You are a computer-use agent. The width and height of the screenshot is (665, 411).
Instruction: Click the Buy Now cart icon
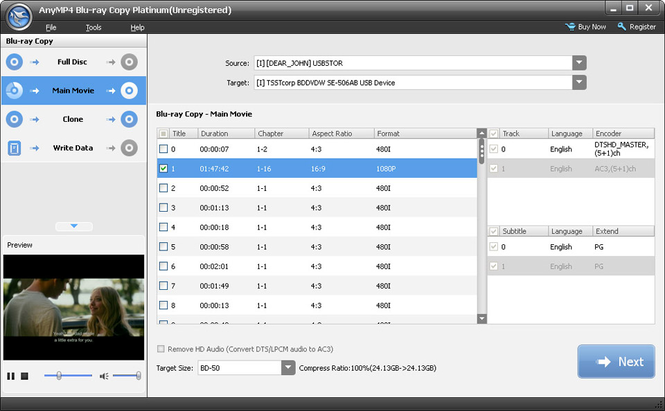pos(570,27)
